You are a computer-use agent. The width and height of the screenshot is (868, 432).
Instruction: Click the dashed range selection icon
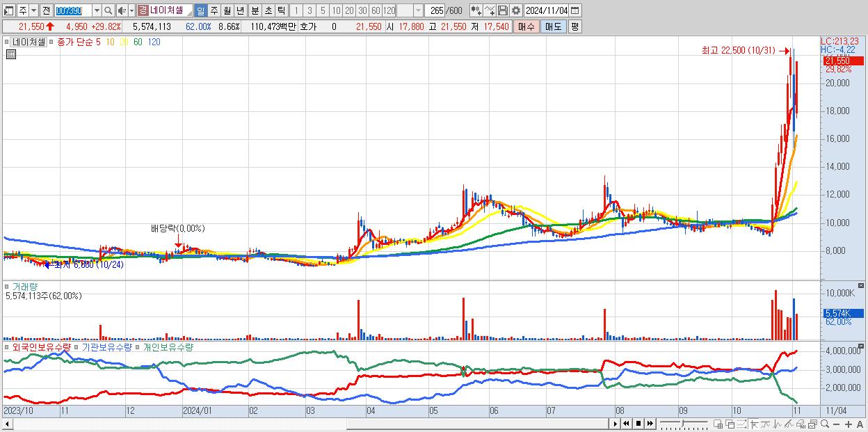click(741, 424)
